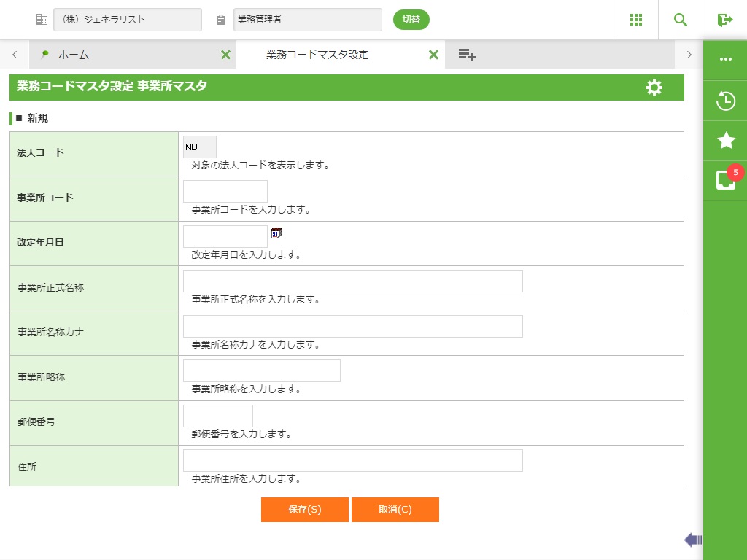The image size is (747, 560).
Task: Click the 取消(C) button
Action: tap(395, 510)
